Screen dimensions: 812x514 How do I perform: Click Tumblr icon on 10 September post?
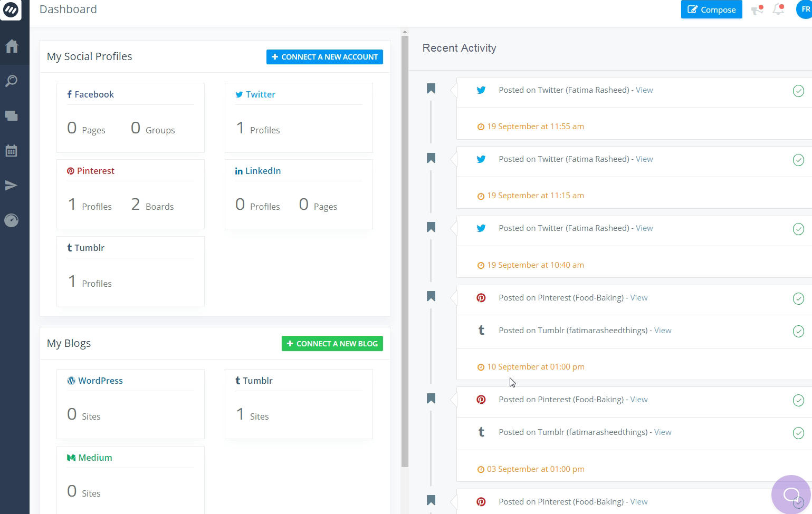pos(481,330)
